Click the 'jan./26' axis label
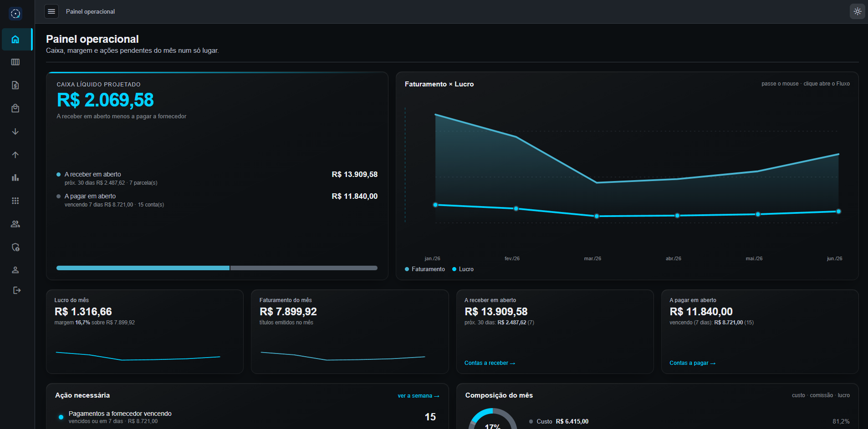The image size is (868, 429). point(432,258)
